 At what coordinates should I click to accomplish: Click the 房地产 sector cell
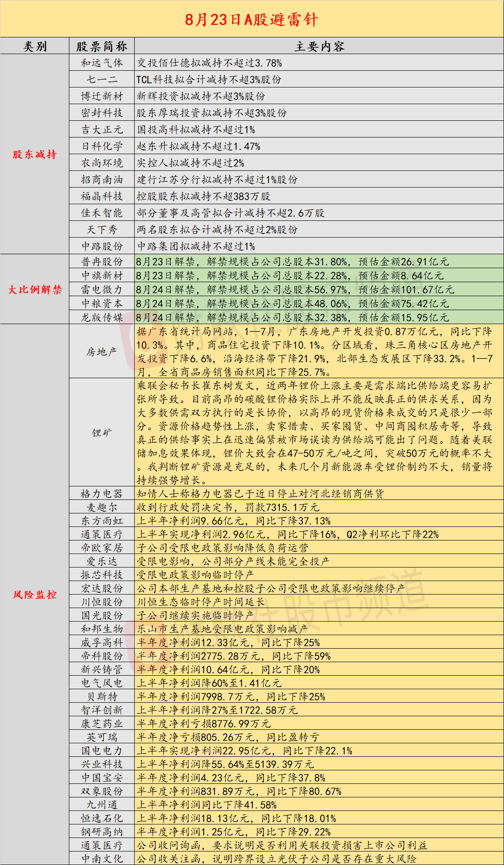(102, 352)
